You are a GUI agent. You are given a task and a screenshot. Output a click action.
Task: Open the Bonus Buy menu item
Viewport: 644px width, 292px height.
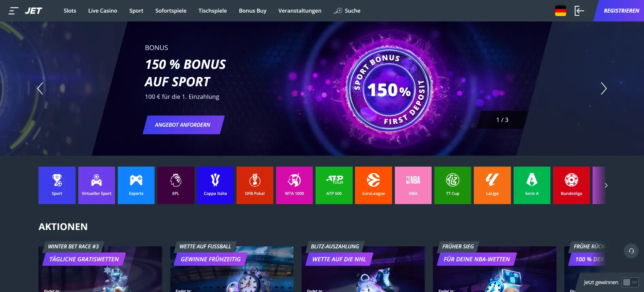click(x=253, y=11)
